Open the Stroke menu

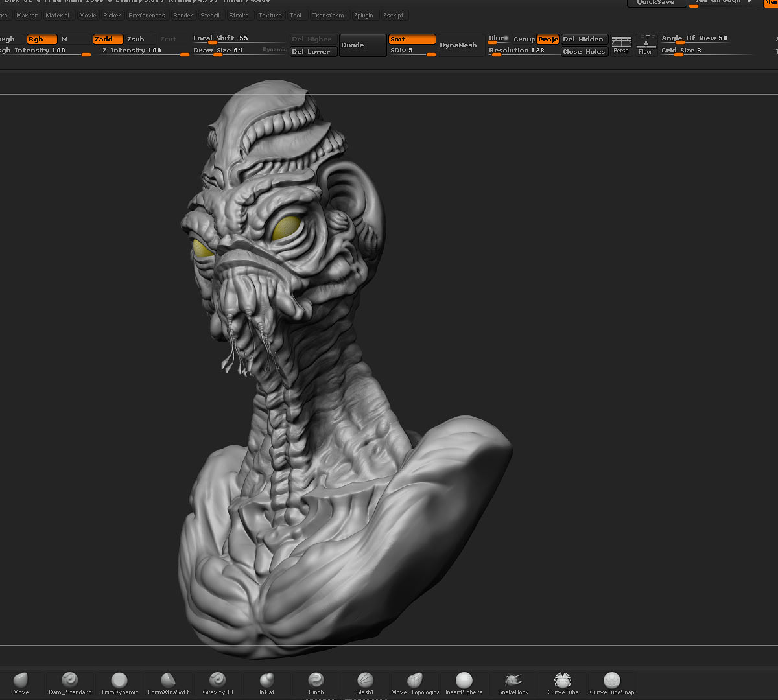point(239,15)
